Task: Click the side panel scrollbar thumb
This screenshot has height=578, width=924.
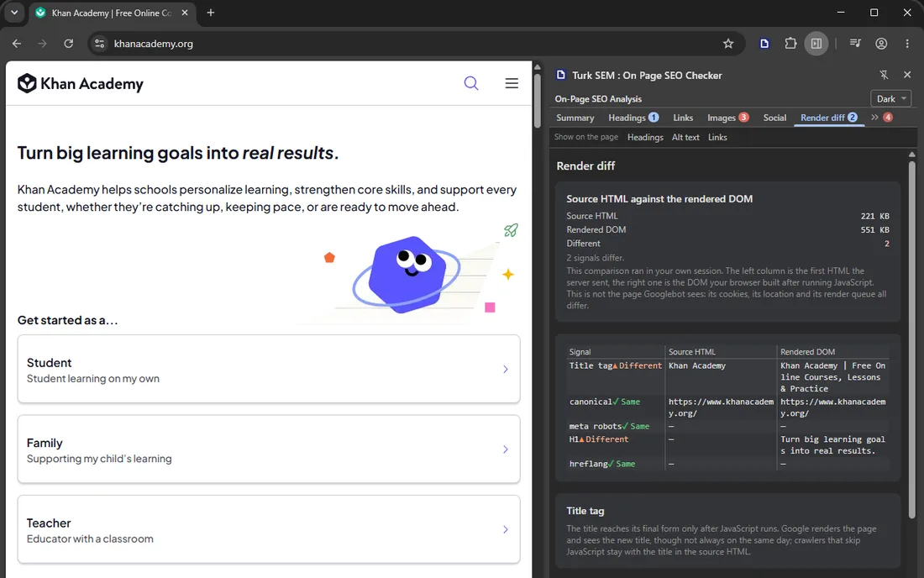Action: [x=911, y=339]
